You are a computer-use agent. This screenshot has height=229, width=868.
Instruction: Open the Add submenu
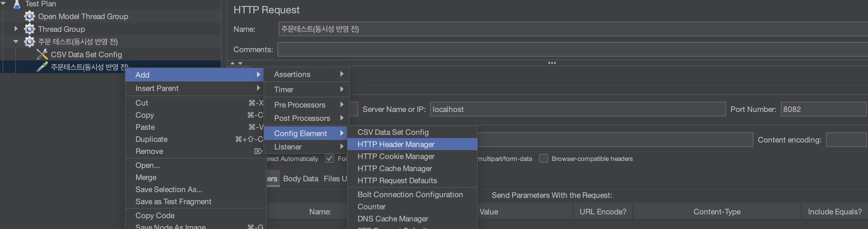point(195,75)
